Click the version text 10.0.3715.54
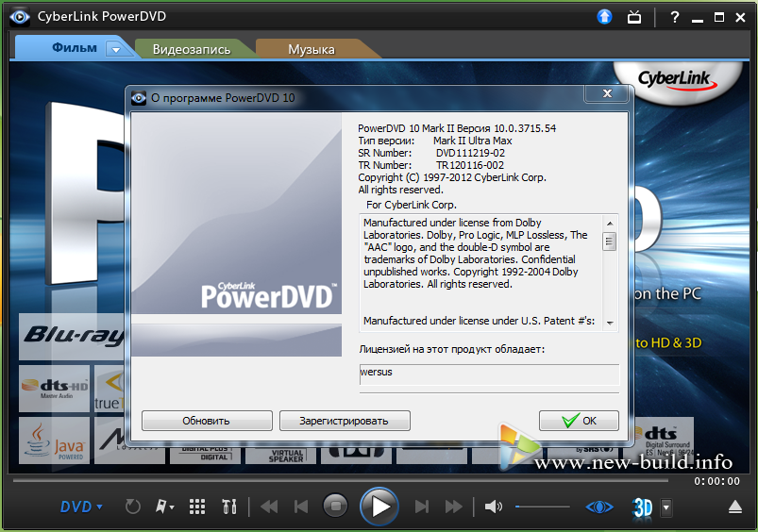Viewport: 758px width, 532px height. click(x=525, y=128)
